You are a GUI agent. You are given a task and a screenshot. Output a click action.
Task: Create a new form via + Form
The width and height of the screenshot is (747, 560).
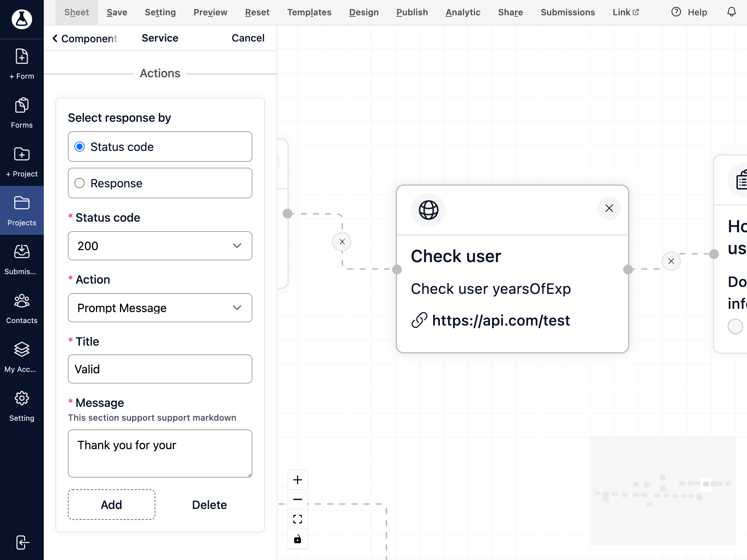point(22,64)
